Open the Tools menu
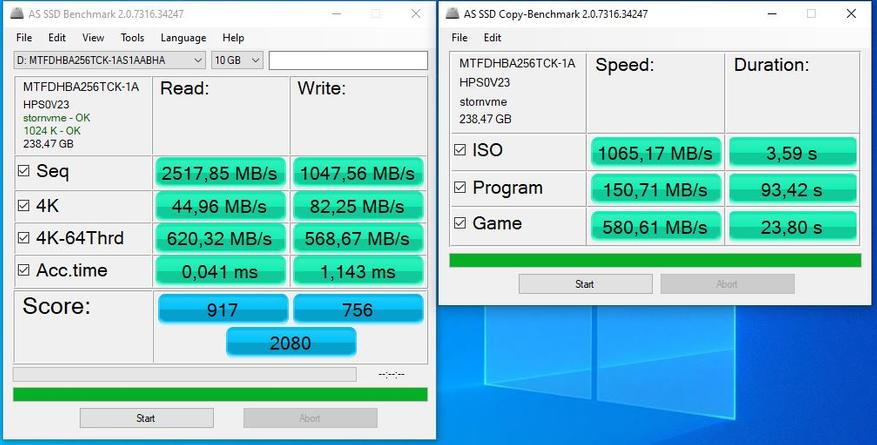The image size is (877, 445). 132,38
